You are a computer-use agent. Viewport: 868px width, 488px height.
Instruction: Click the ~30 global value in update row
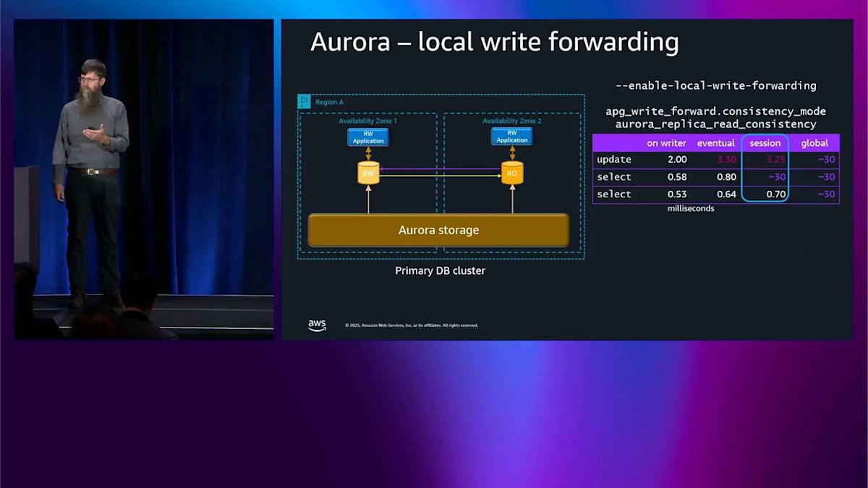[826, 160]
